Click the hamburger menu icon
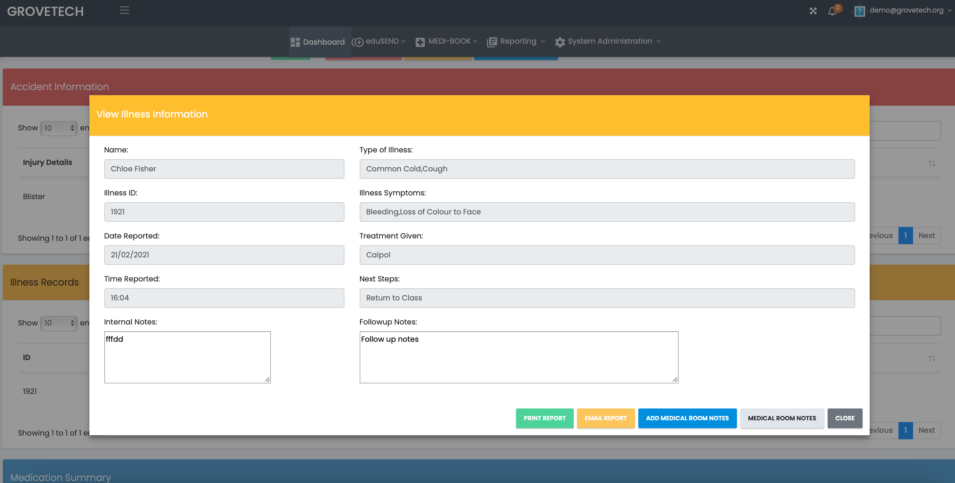Image resolution: width=955 pixels, height=483 pixels. coord(124,11)
